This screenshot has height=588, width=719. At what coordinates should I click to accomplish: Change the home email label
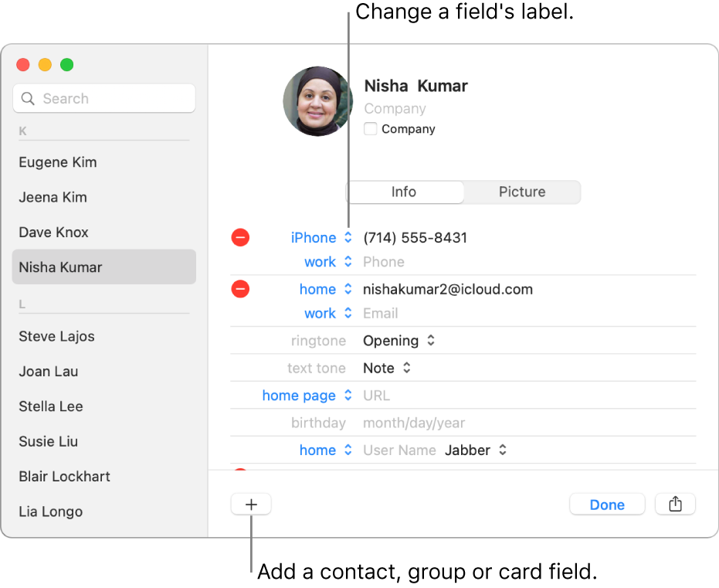click(x=326, y=289)
